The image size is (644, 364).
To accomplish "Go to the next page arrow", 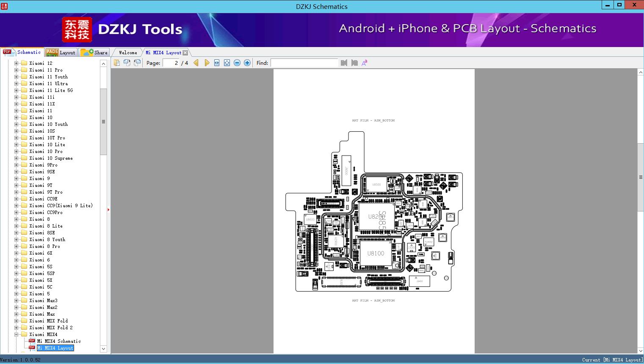I will 207,63.
